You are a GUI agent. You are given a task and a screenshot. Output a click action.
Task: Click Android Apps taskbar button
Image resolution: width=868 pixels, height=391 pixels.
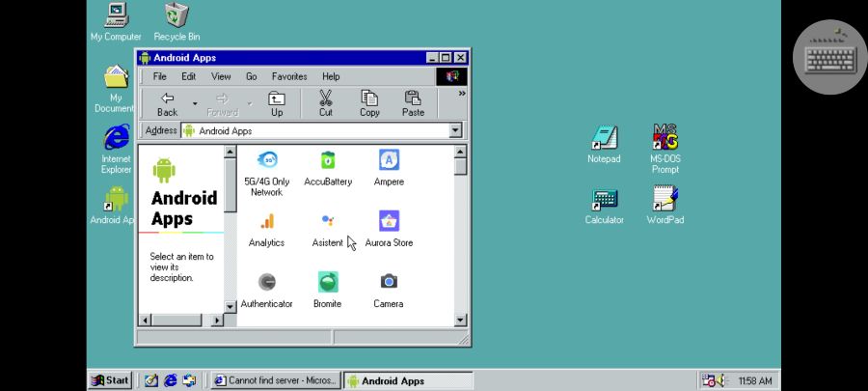pyautogui.click(x=408, y=380)
